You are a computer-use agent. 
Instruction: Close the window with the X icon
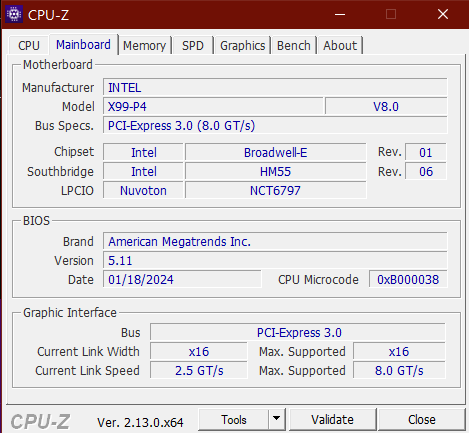443,14
